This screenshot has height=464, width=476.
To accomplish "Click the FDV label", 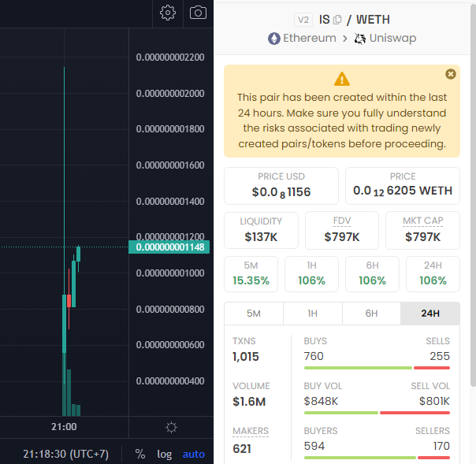I will tap(342, 221).
